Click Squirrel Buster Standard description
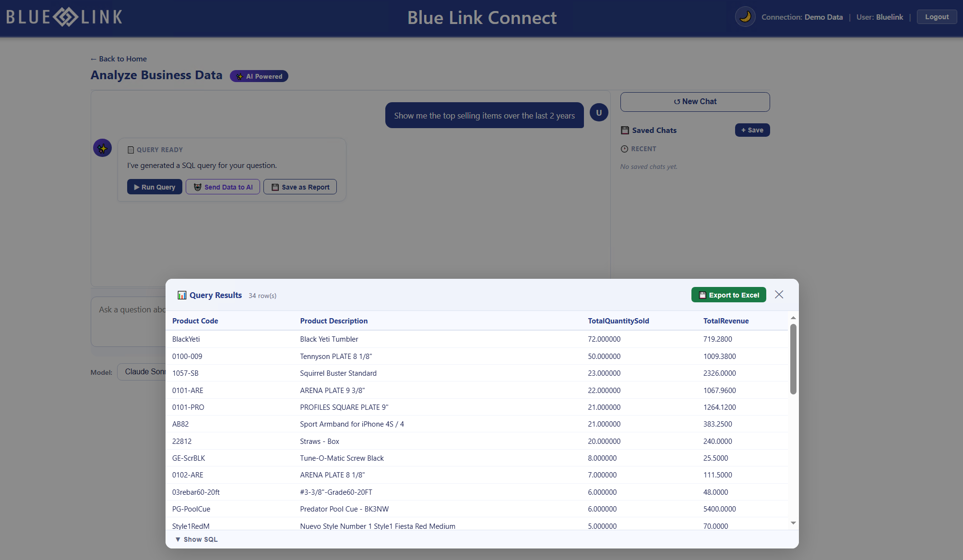The height and width of the screenshot is (560, 963). [x=338, y=373]
